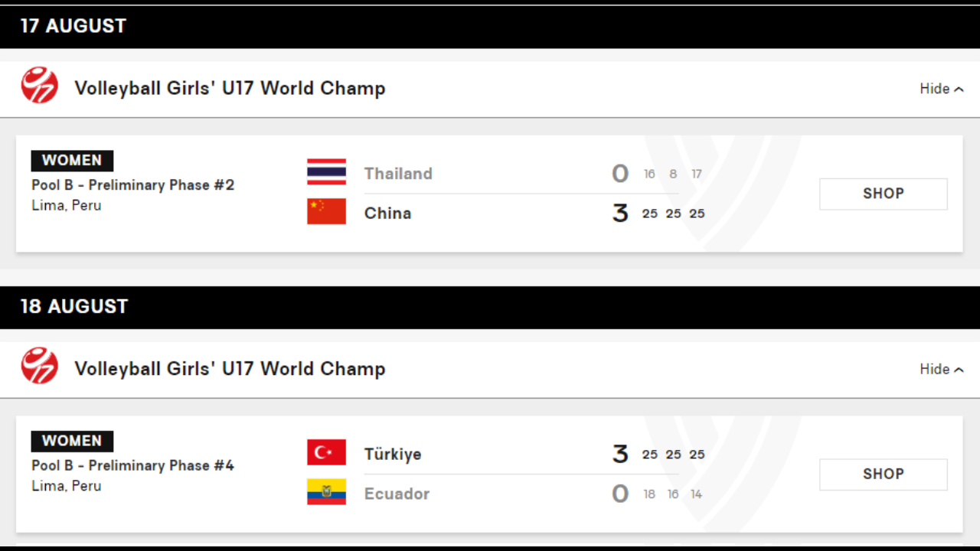The image size is (980, 551).
Task: Collapse the 18 August championship section with Hide
Action: pyautogui.click(x=941, y=370)
